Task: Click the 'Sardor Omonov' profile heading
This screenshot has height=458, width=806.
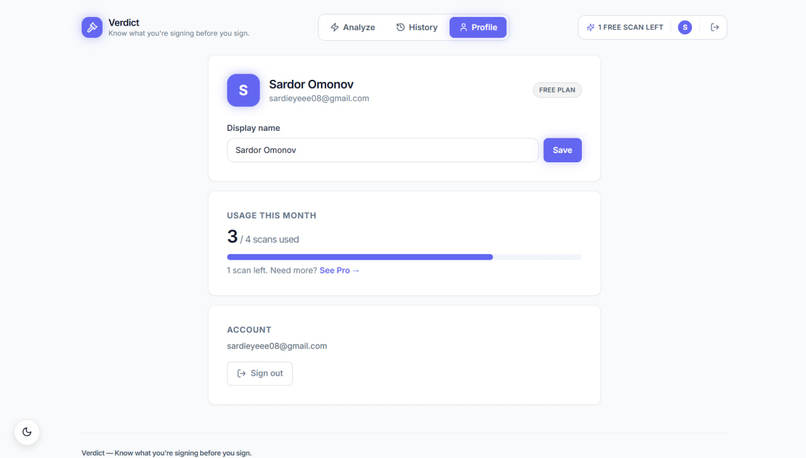Action: pos(311,84)
